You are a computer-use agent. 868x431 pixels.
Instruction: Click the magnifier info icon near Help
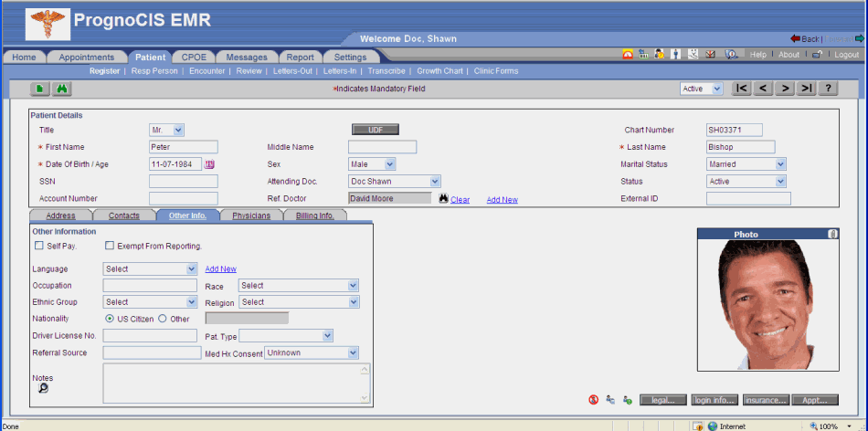(x=732, y=54)
